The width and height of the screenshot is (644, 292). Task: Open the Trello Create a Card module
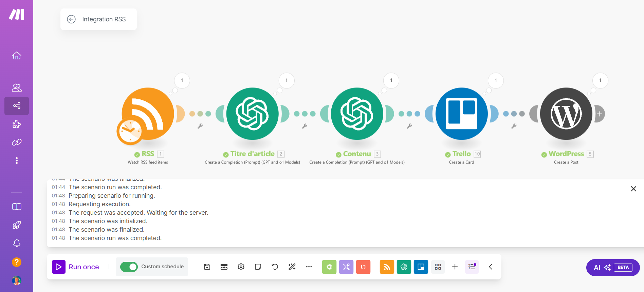pyautogui.click(x=462, y=114)
